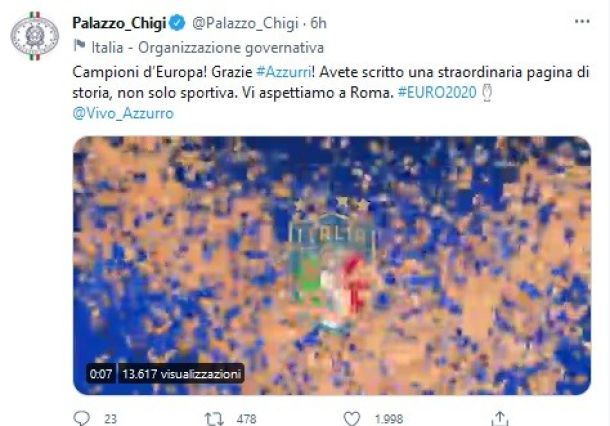Click Italia - Organizzazione governativa label
Image resolution: width=610 pixels, height=426 pixels.
pyautogui.click(x=207, y=47)
